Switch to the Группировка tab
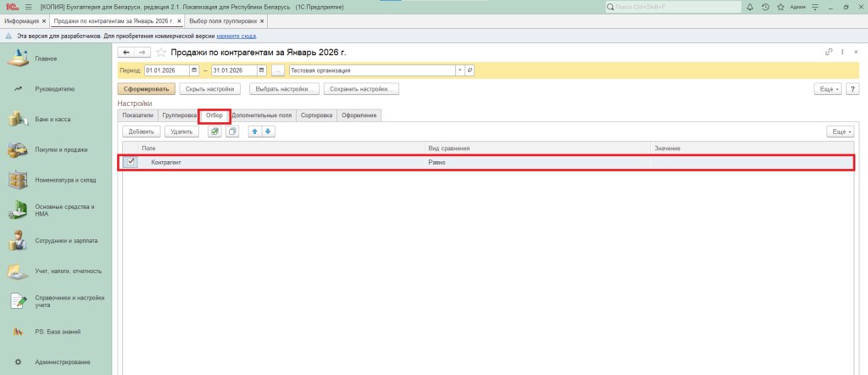The image size is (868, 375). click(x=179, y=115)
